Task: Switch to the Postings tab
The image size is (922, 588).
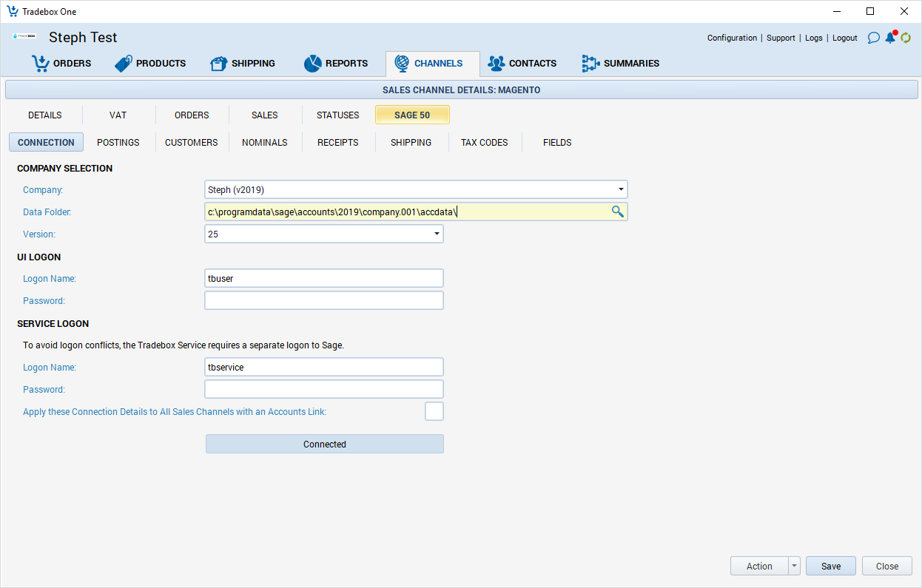Action: [x=118, y=142]
